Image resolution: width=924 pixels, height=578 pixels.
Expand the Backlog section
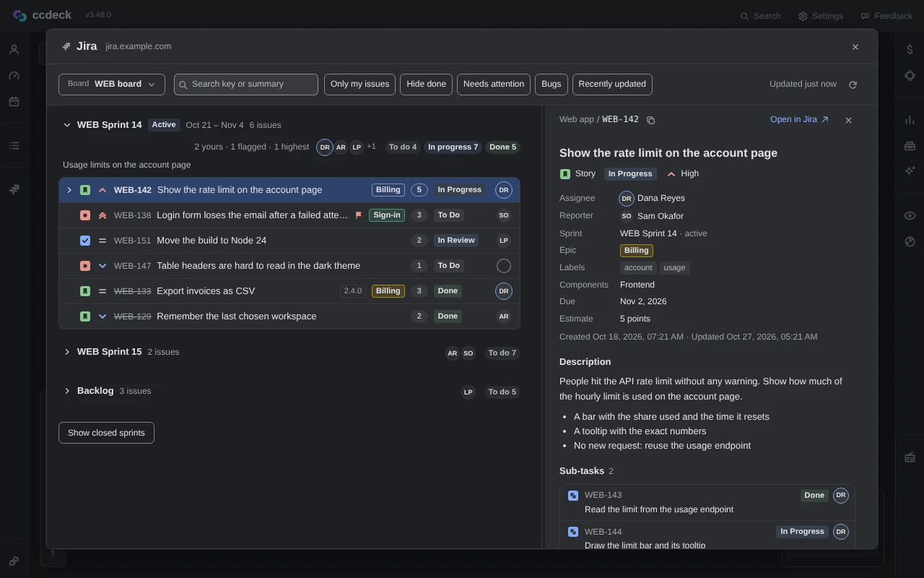(67, 391)
